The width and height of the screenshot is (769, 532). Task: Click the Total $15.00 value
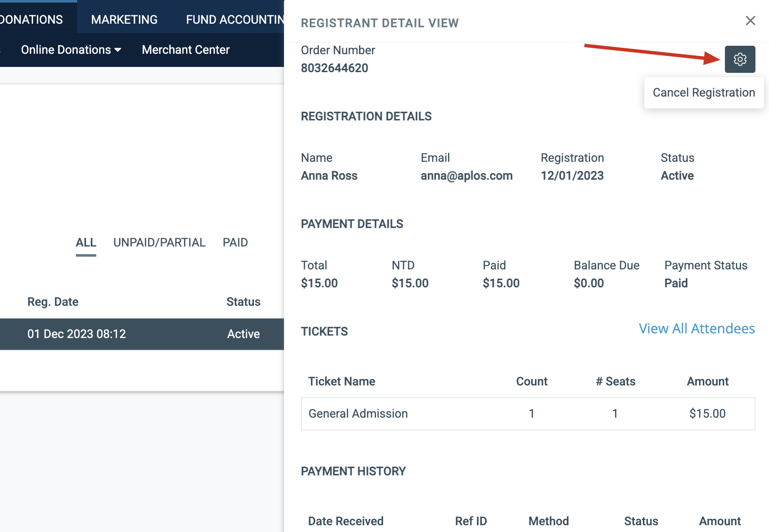319,283
